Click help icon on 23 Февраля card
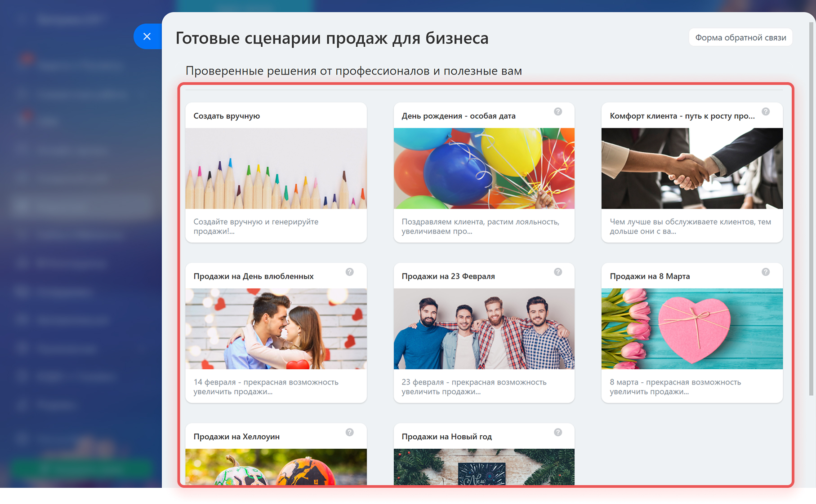 pos(558,272)
